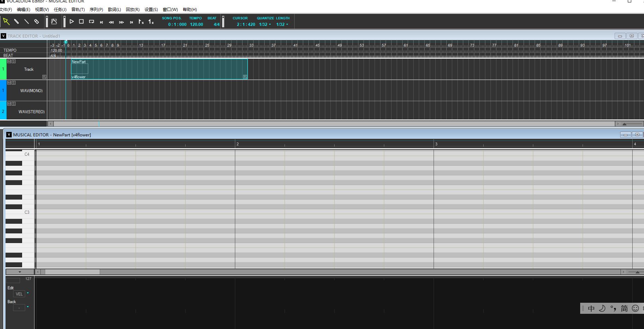Viewport: 644px width, 329px height.
Task: Select the NewPart block in the track
Action: coord(159,69)
